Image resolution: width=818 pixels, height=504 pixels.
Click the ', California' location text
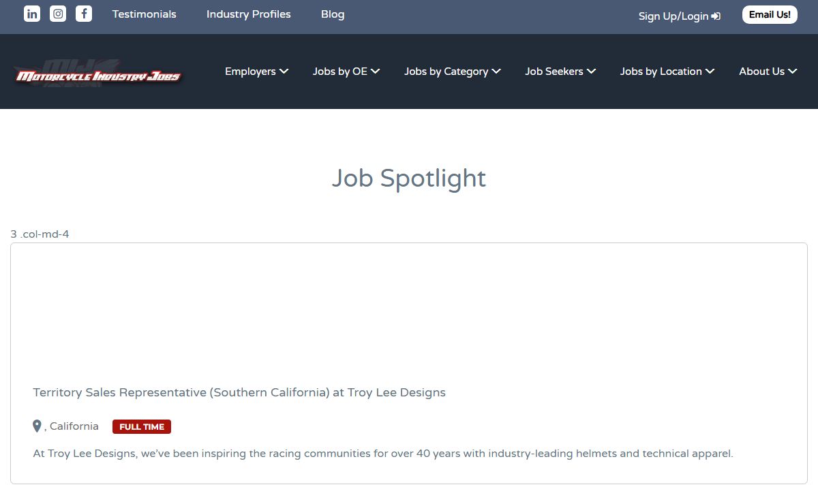[x=72, y=426]
